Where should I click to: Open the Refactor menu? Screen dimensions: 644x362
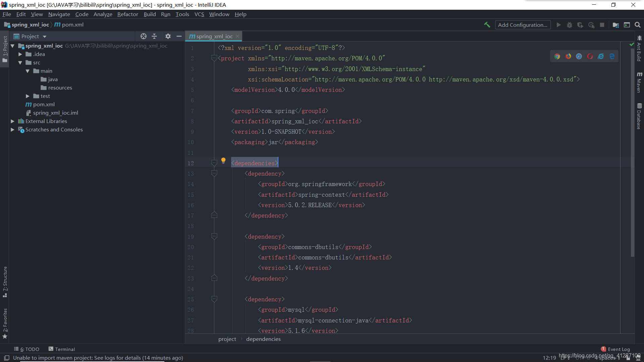[127, 14]
